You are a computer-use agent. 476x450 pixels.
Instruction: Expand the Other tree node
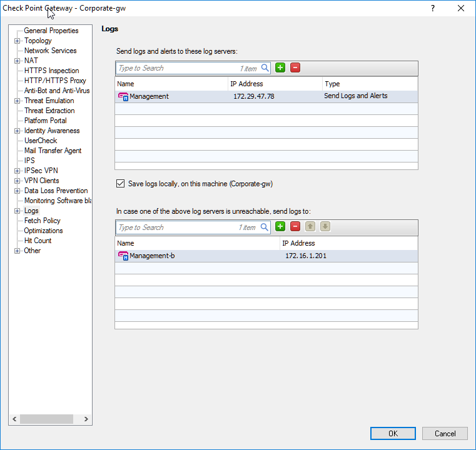[x=18, y=251]
